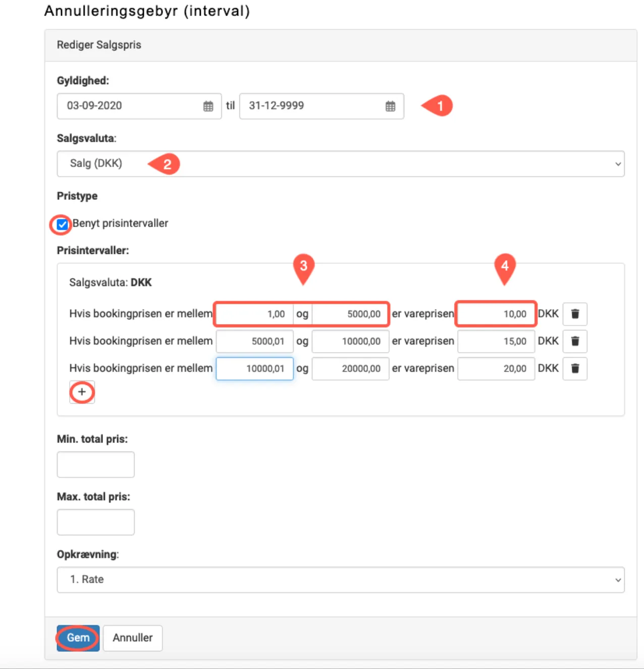Click the Min. total pris field
The width and height of the screenshot is (644, 669).
click(x=95, y=465)
